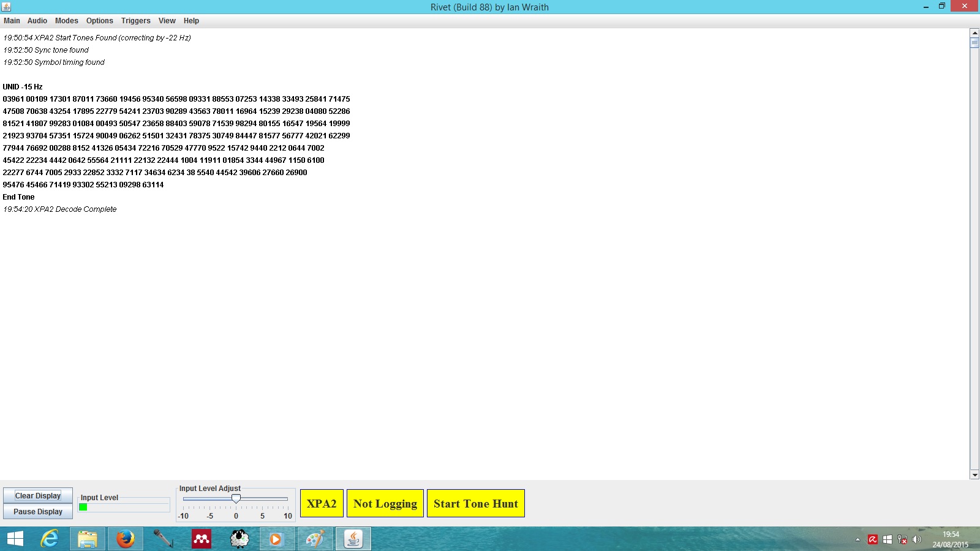Image resolution: width=980 pixels, height=551 pixels.
Task: Click the scrollbar down arrow in the output pane
Action: point(974,475)
